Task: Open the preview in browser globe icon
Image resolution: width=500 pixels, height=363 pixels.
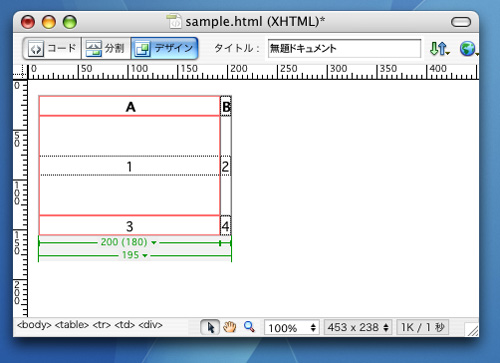Action: 468,49
